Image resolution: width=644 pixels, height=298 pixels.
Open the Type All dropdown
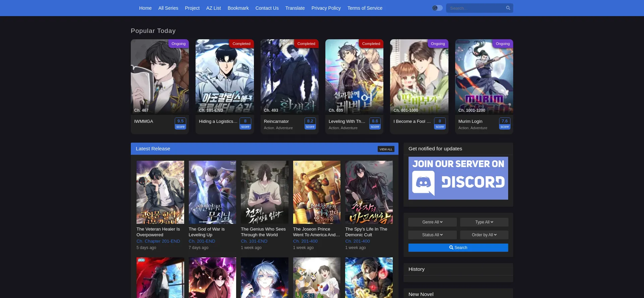tap(484, 222)
